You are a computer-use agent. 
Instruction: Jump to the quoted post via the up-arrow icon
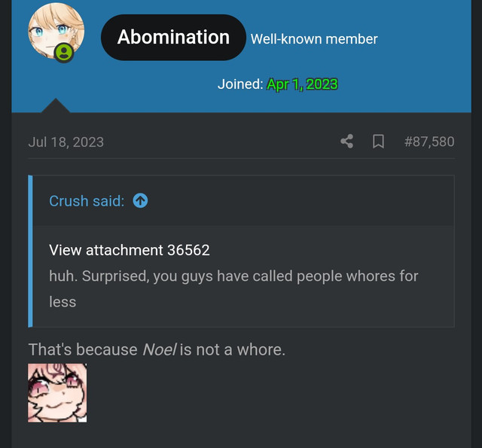[141, 200]
